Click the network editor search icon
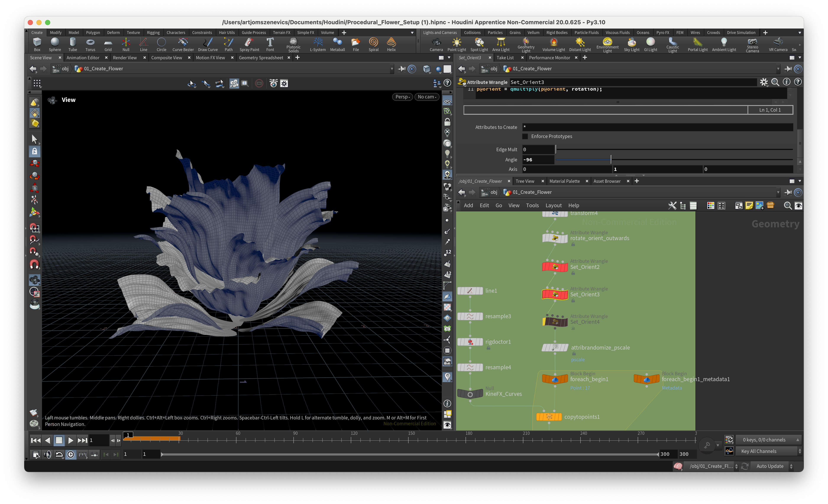The image size is (828, 504). point(787,205)
